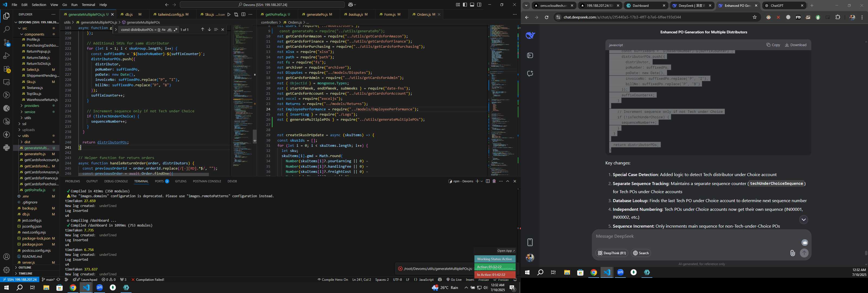Viewport: 868px width, 293px height.
Task: Attach a file in DeepSeek message box
Action: (x=793, y=253)
